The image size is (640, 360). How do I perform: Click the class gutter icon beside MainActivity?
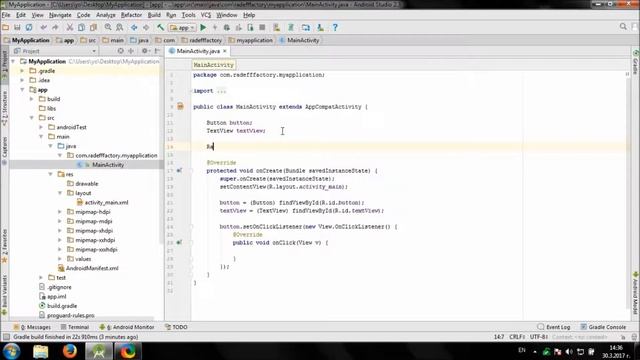180,107
